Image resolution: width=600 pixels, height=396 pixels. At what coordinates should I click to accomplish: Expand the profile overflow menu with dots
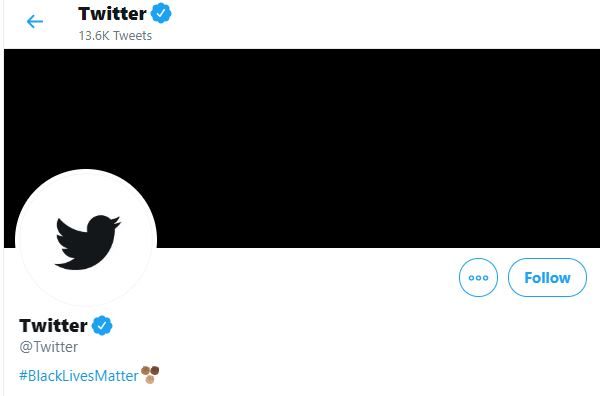click(x=478, y=277)
